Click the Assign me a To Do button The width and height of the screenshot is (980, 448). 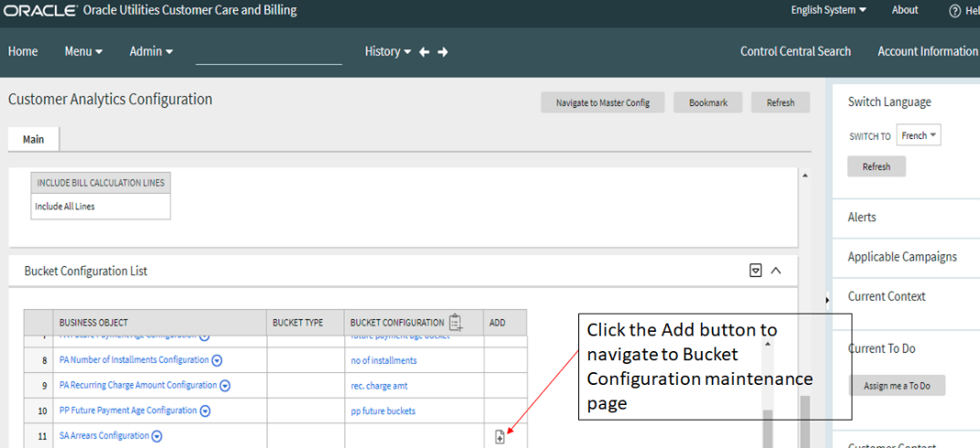click(897, 386)
